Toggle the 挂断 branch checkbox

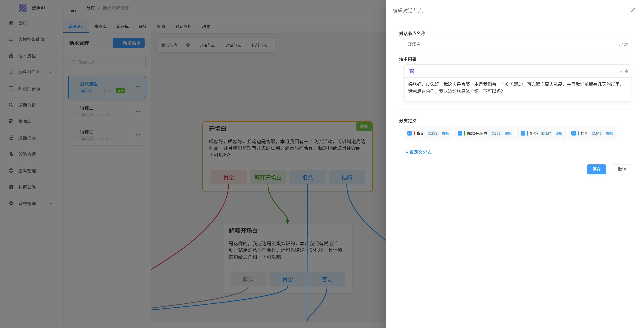coord(573,133)
